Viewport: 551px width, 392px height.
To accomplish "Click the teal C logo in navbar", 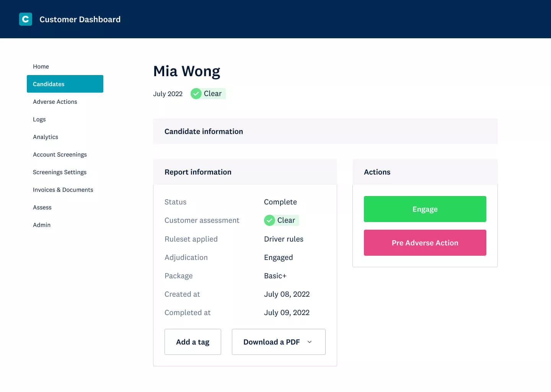I will pyautogui.click(x=25, y=19).
